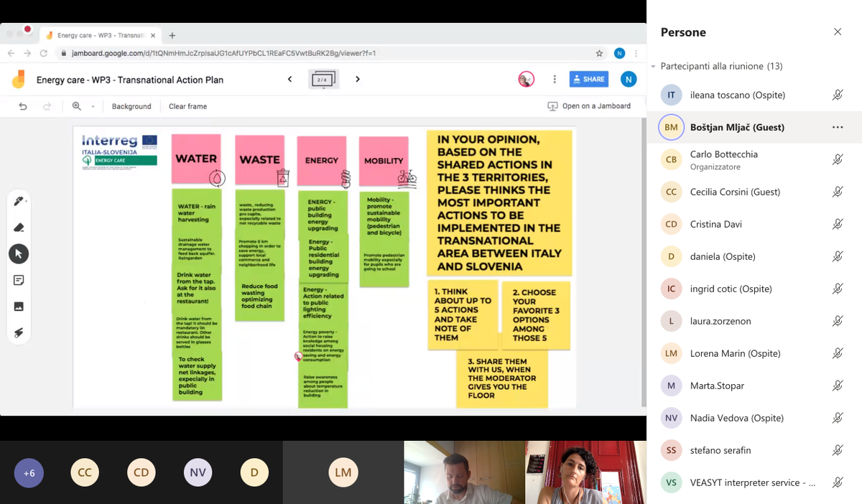
Task: Undo last Jamboard action
Action: click(x=23, y=106)
